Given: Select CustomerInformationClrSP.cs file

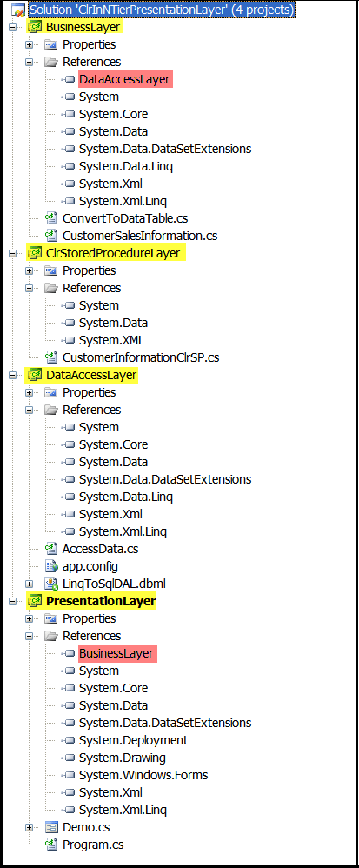Looking at the screenshot, I should click(x=141, y=357).
